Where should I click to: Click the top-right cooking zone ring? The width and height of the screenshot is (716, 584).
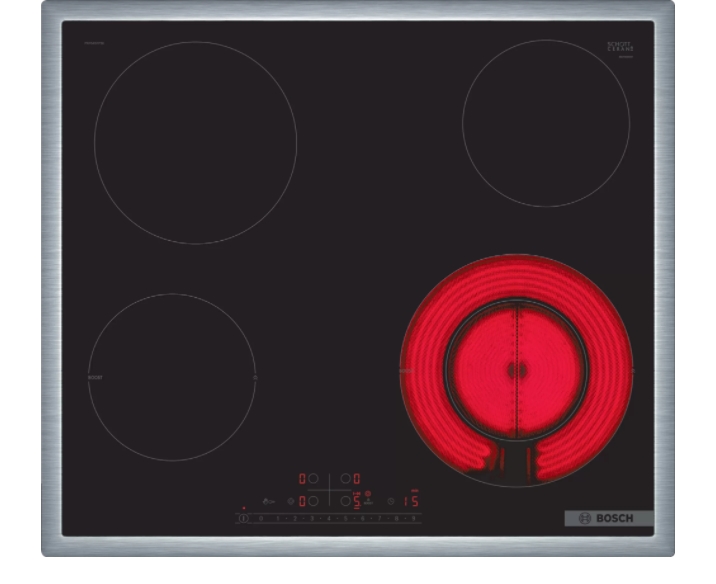546,123
